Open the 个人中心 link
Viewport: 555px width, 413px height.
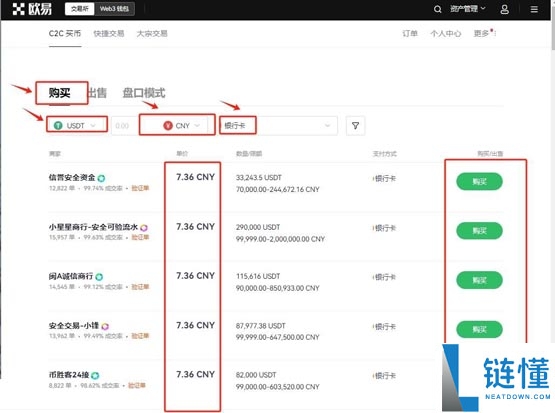pyautogui.click(x=446, y=34)
